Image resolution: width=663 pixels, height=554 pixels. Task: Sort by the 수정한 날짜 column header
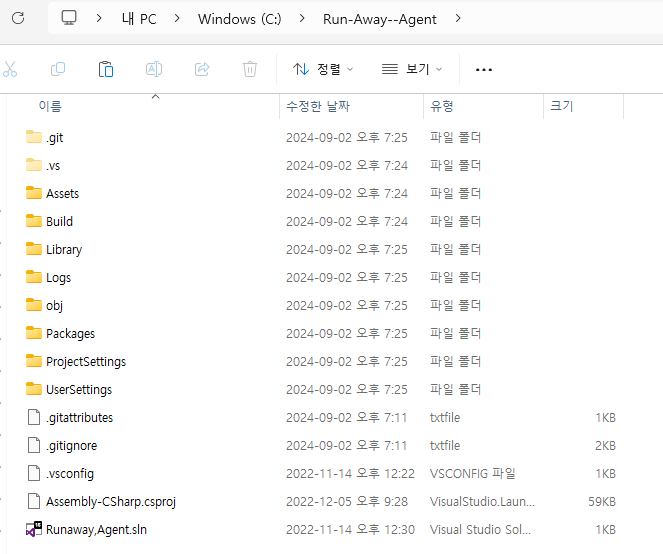318,106
